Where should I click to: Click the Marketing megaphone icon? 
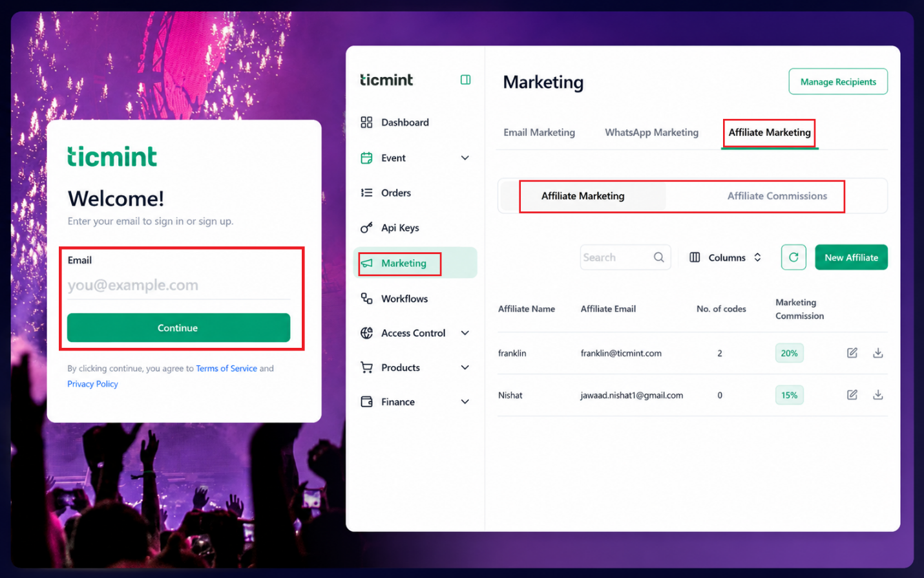tap(366, 263)
